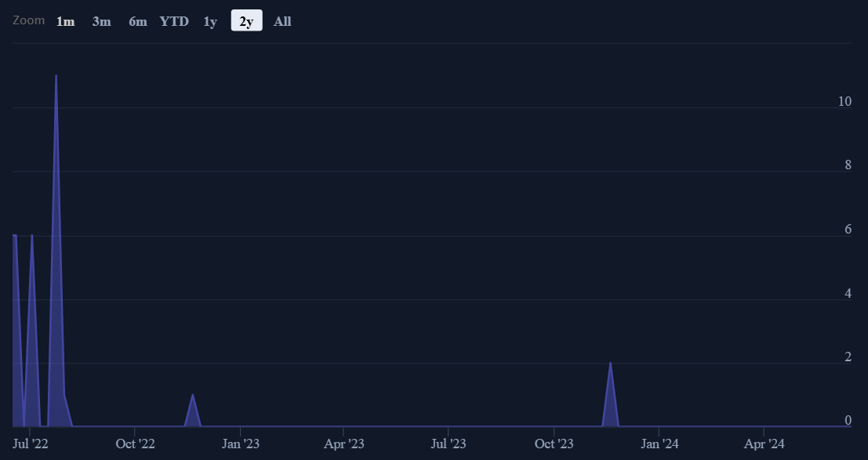Set zoom range to 6m
868x460 pixels.
click(x=138, y=21)
